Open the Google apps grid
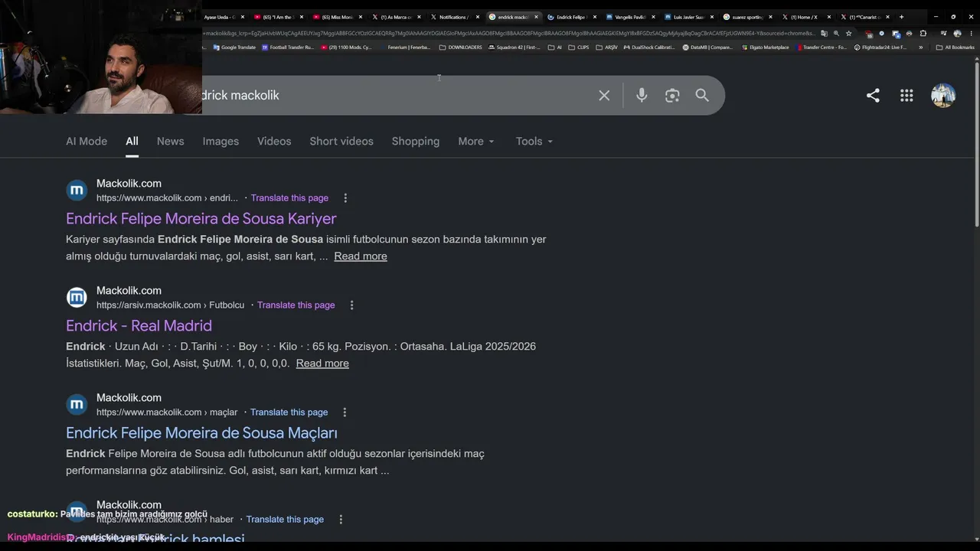Viewport: 980px width, 551px height. 906,96
